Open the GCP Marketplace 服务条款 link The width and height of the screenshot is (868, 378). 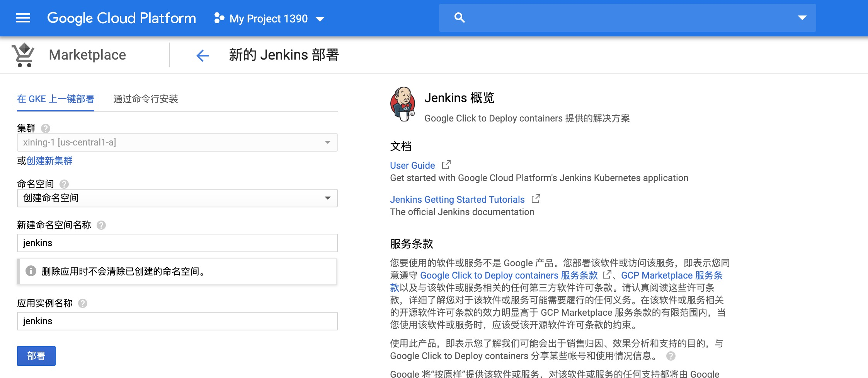point(672,275)
